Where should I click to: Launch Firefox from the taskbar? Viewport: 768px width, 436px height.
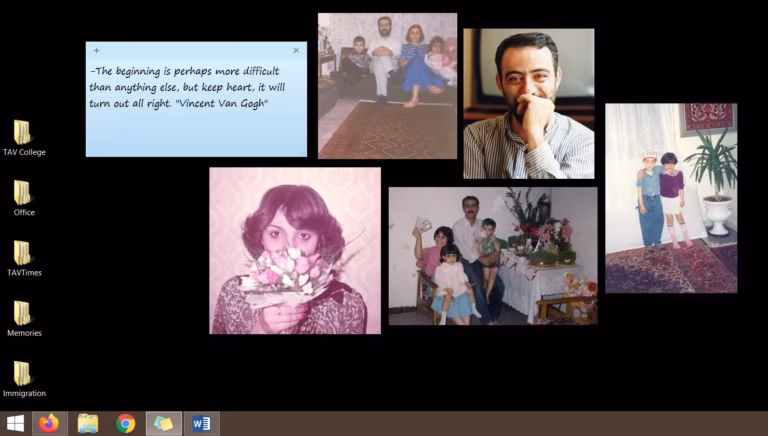point(49,423)
